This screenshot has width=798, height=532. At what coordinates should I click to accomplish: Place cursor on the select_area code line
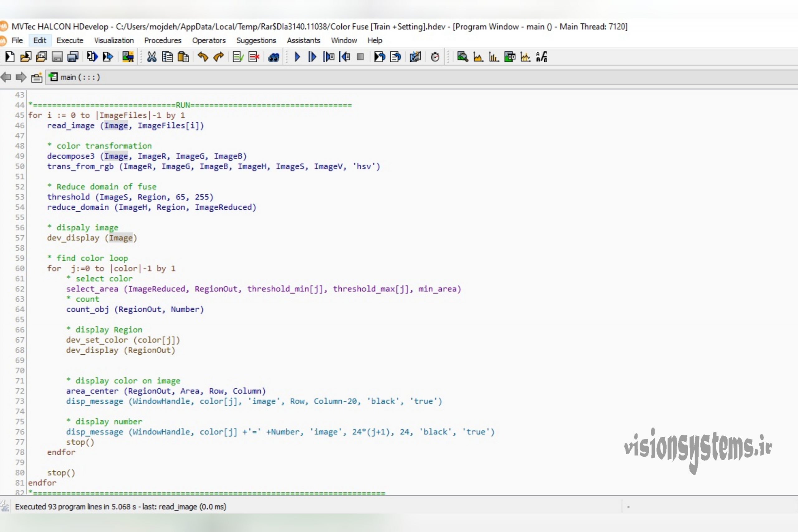[x=264, y=289]
